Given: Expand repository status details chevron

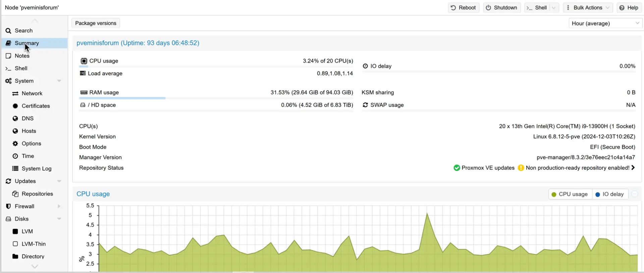Looking at the screenshot, I should coord(633,168).
